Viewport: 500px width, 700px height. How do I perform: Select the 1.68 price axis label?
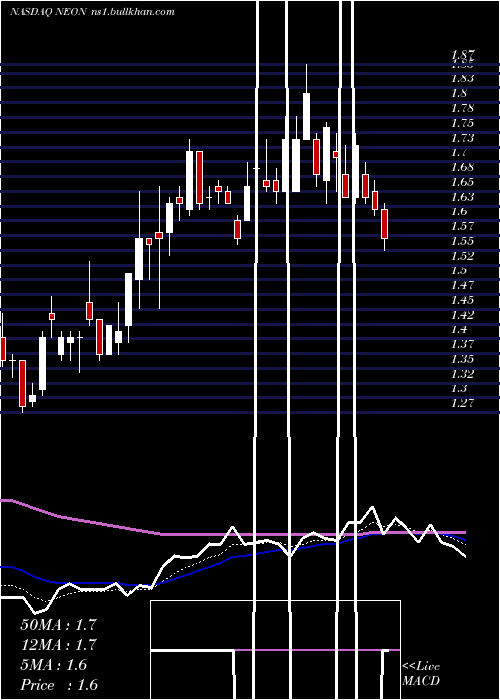coord(462,167)
